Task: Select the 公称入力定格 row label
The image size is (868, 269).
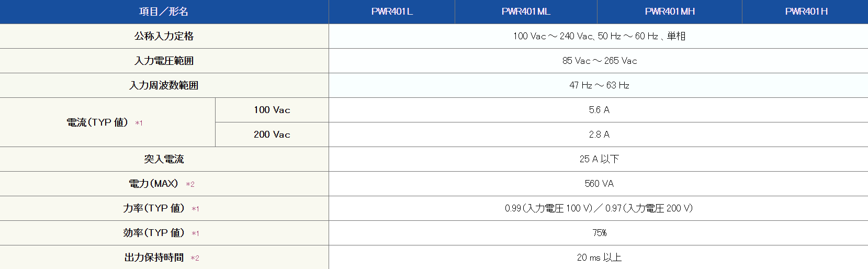Action: tap(164, 36)
